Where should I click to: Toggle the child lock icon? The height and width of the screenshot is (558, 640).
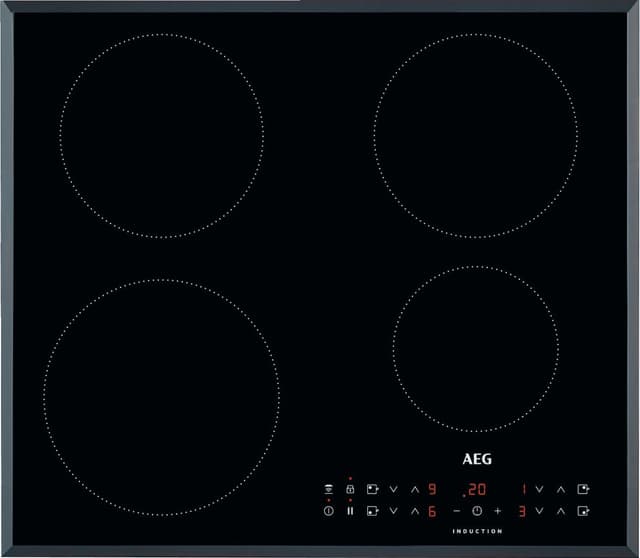coord(350,489)
